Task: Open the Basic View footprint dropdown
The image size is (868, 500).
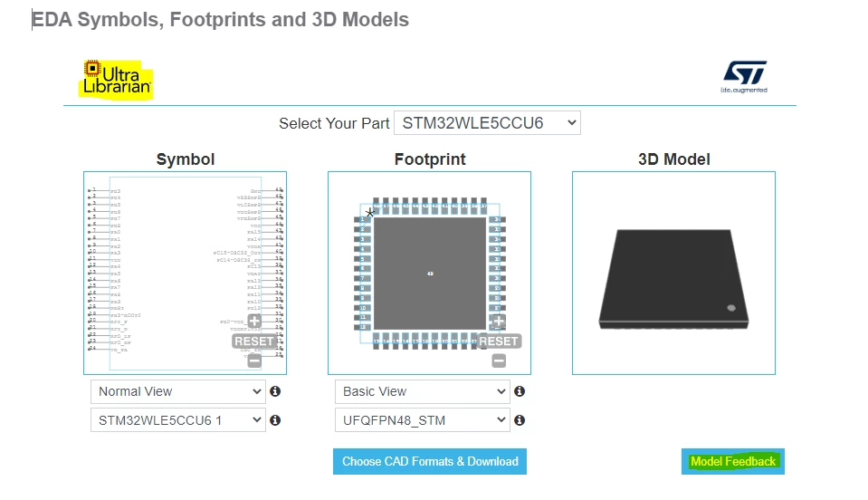Action: tap(423, 391)
